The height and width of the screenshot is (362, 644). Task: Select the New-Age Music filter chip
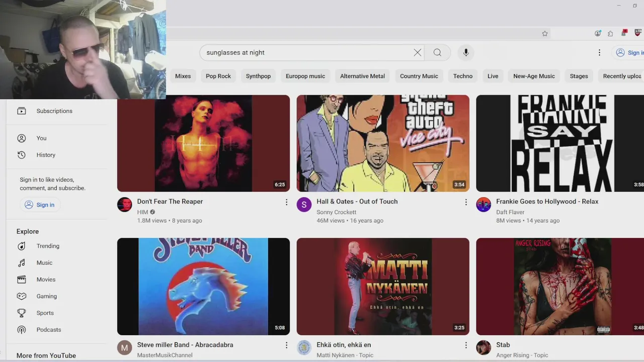click(x=534, y=76)
